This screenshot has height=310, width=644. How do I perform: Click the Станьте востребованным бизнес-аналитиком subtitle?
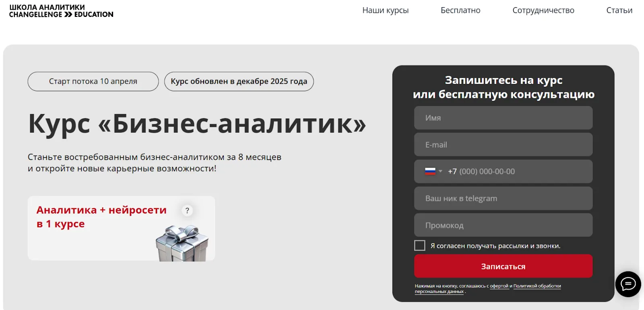(x=155, y=163)
